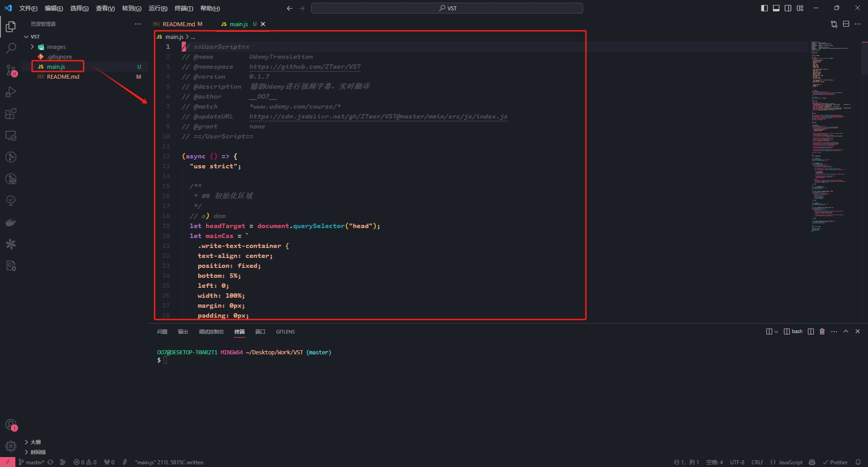Image resolution: width=868 pixels, height=467 pixels.
Task: Split the terminal
Action: 811,331
